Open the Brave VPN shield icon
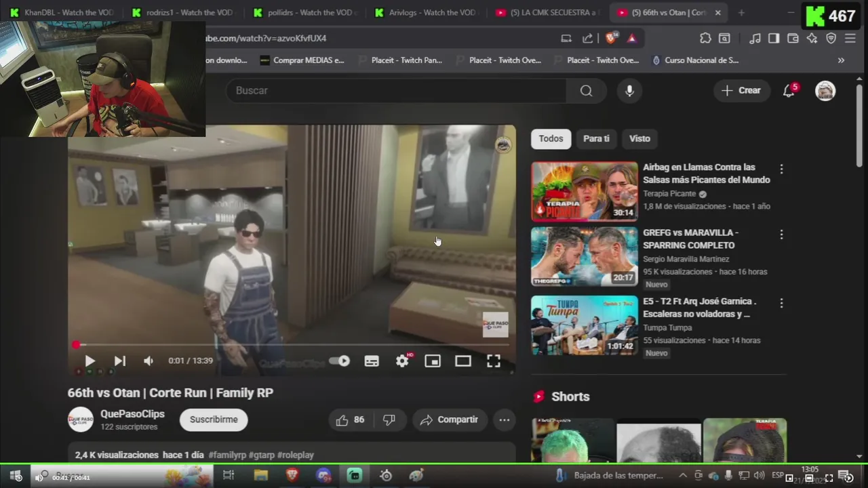This screenshot has height=488, width=868. (831, 39)
